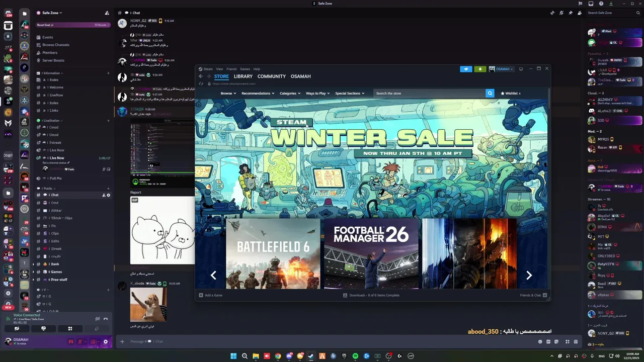
Task: Open threads icon in Discord header
Action: tap(552, 13)
